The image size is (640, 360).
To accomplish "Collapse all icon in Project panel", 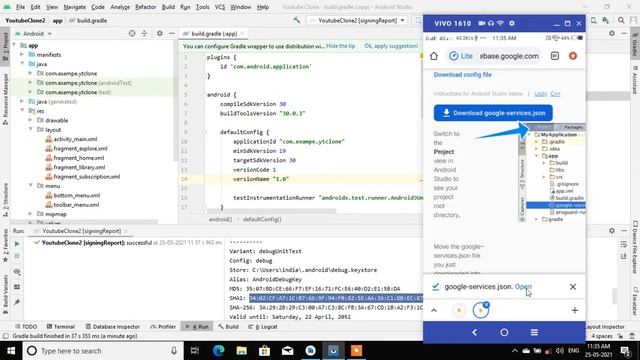I will tap(144, 33).
